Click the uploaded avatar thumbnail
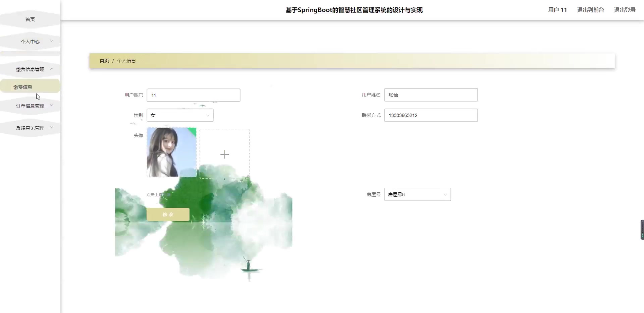The image size is (644, 313). [172, 152]
